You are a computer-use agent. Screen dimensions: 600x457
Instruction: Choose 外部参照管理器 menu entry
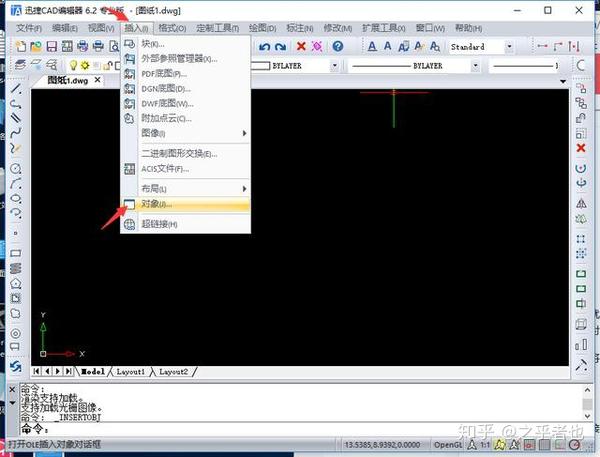[186, 59]
